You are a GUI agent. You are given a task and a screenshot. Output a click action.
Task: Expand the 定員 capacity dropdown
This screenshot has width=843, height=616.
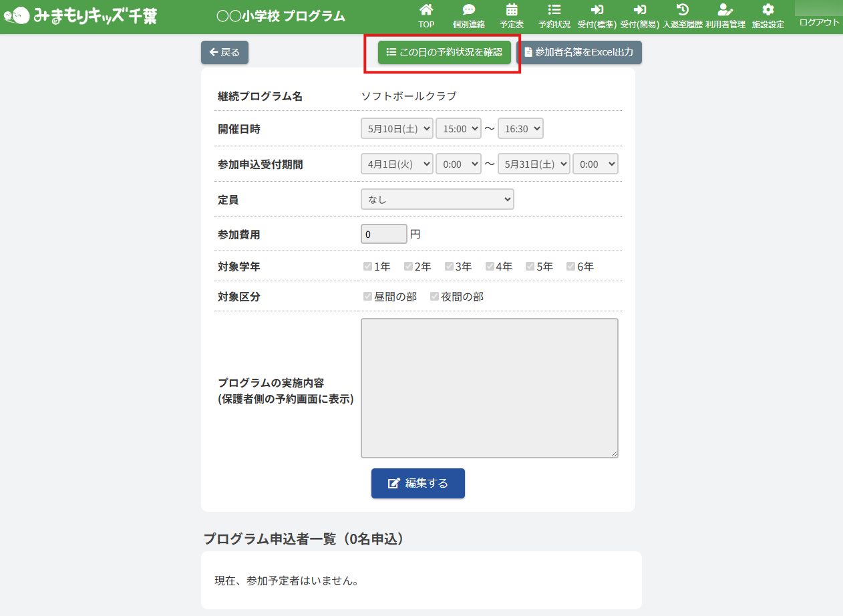pos(437,199)
